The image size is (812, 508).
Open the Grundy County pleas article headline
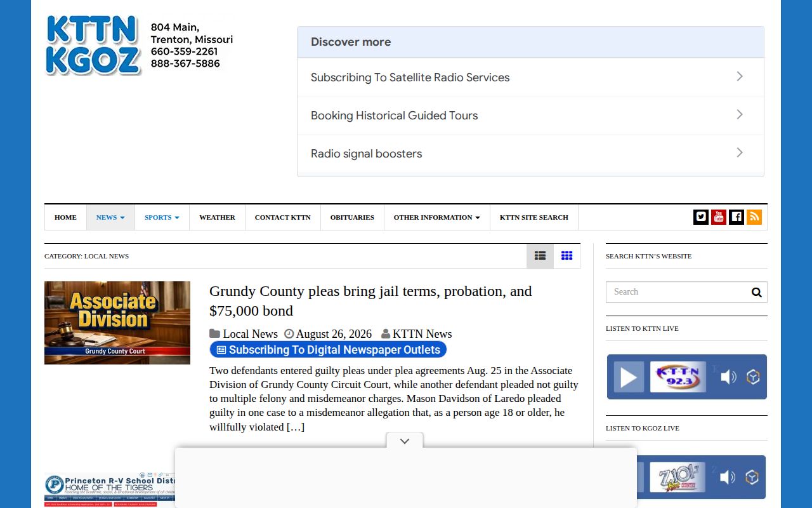(x=370, y=301)
